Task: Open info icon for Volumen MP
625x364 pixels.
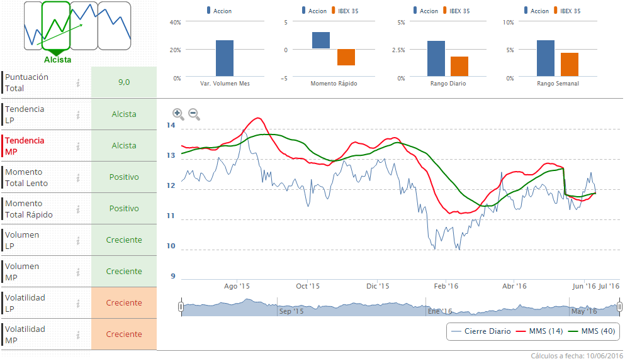Action: click(x=78, y=272)
